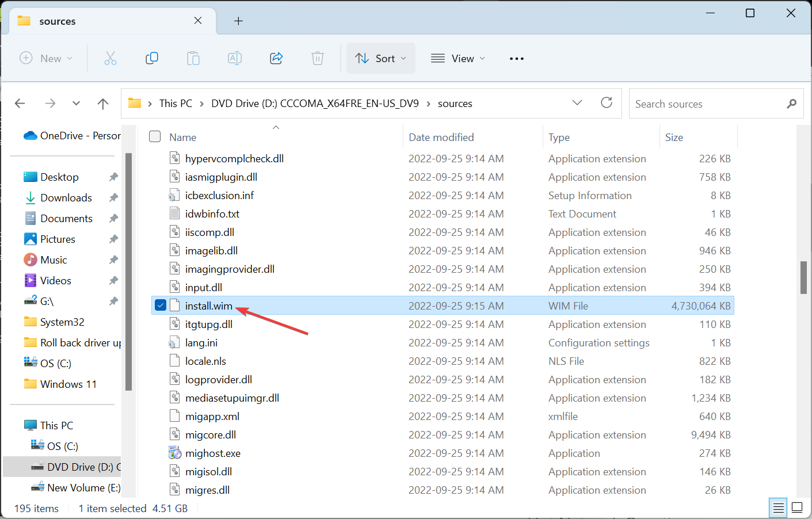Uncheck the install.wim checkbox
The image size is (812, 519).
coord(161,306)
